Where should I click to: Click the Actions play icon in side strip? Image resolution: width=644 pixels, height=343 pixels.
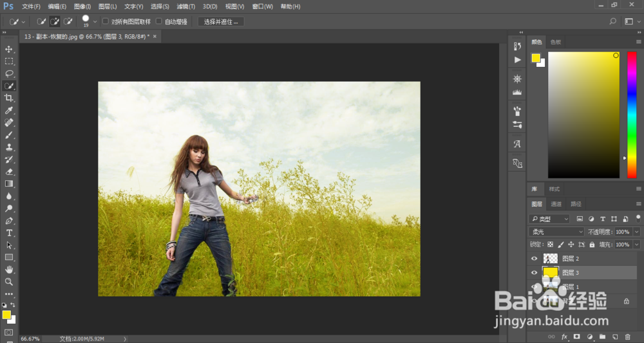pyautogui.click(x=518, y=60)
